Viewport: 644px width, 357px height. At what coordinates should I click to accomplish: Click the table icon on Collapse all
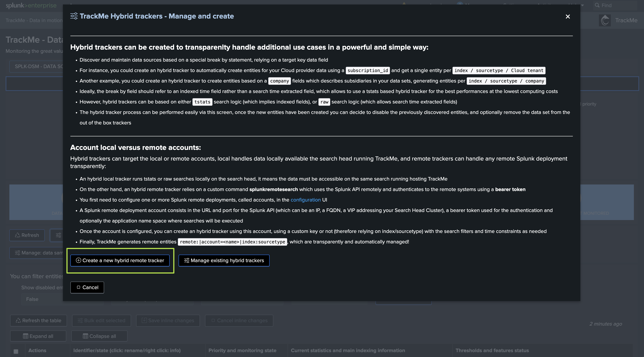pos(86,336)
